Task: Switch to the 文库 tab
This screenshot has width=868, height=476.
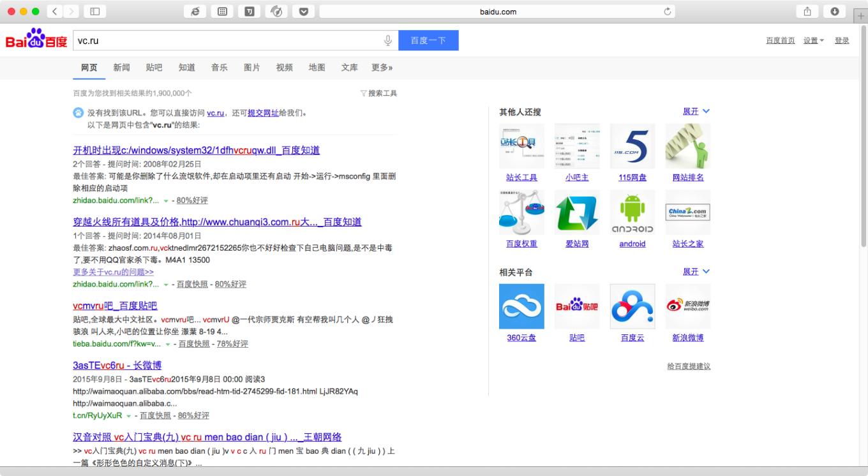Action: point(350,68)
